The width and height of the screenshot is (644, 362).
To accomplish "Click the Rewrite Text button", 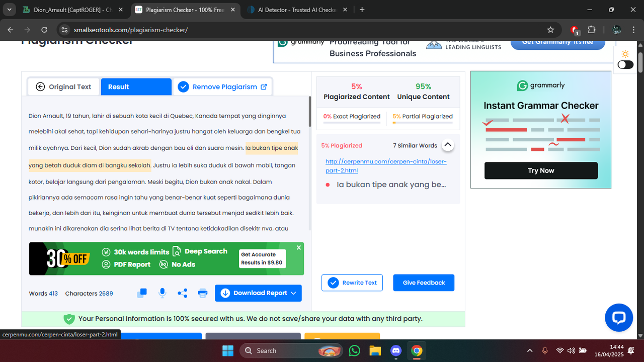I will [352, 283].
